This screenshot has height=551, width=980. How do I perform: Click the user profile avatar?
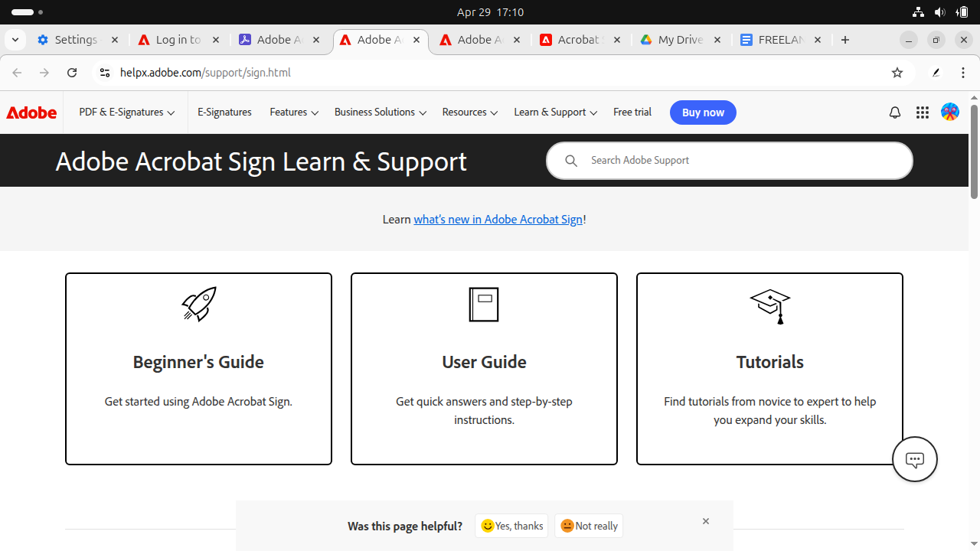[x=950, y=112]
